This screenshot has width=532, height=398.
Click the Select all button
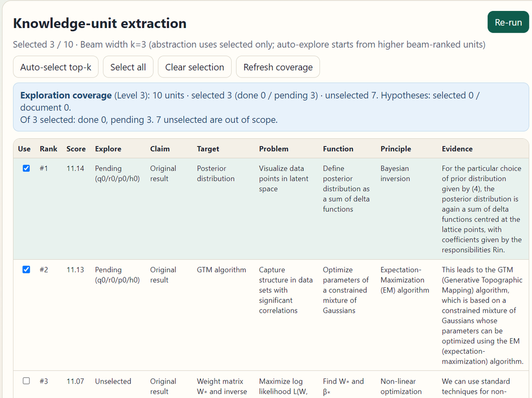click(128, 67)
